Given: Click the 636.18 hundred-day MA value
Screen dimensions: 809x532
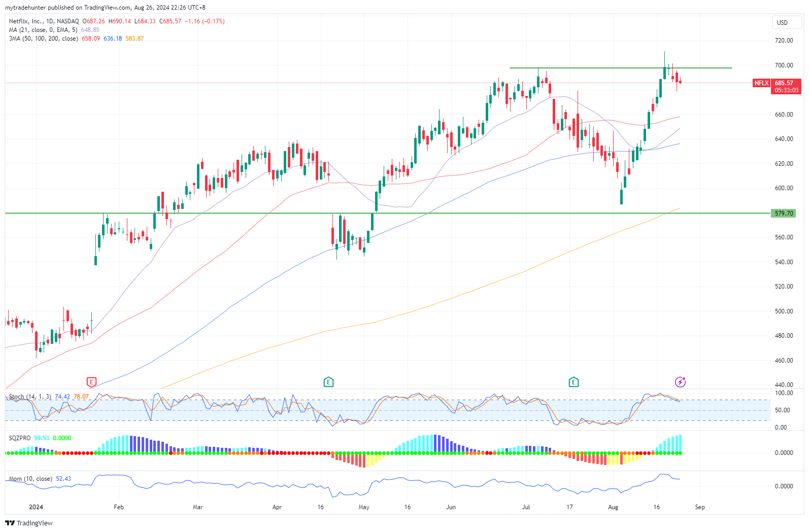Looking at the screenshot, I should click(113, 39).
